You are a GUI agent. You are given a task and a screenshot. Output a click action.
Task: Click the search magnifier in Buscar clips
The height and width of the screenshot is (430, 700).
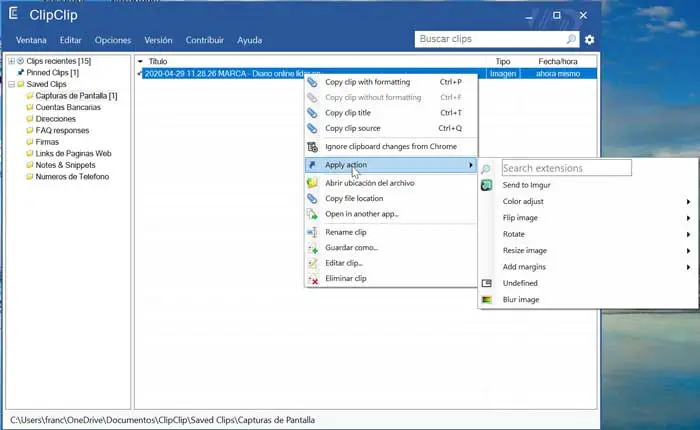pyautogui.click(x=571, y=39)
